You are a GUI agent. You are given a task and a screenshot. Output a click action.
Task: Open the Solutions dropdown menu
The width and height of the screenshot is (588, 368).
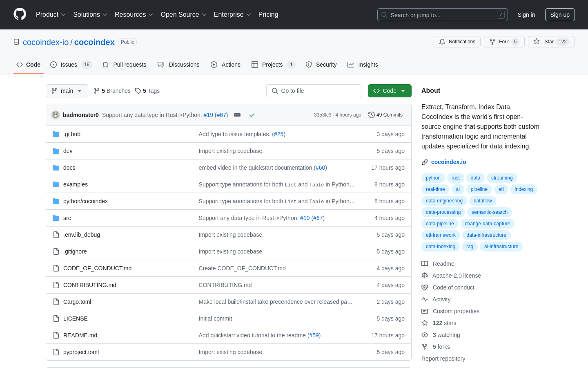click(x=90, y=14)
